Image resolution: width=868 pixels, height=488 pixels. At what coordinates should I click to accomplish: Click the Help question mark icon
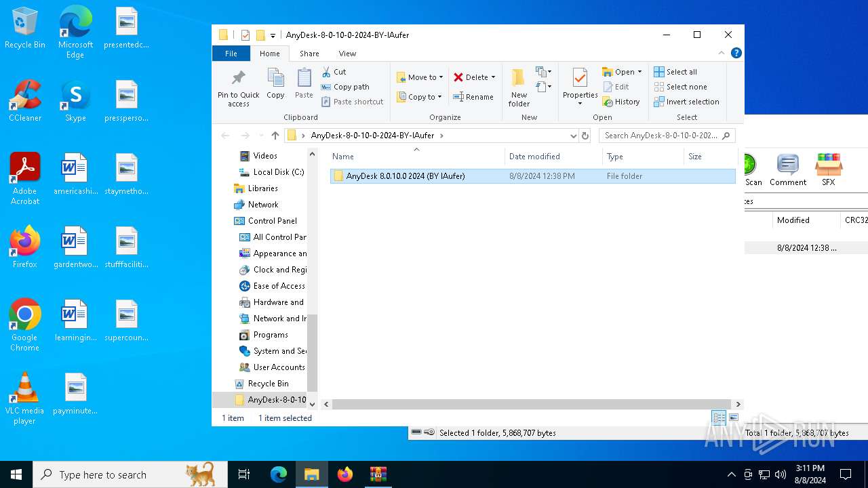[736, 53]
